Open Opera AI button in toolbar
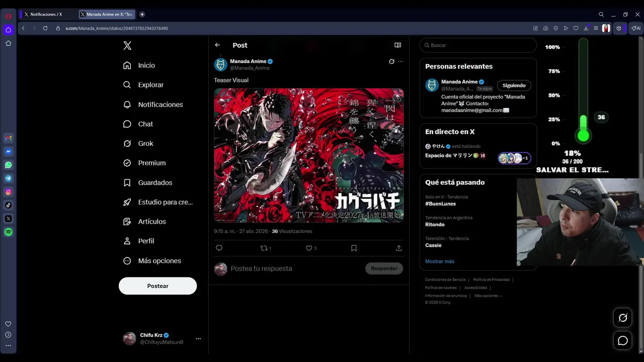644x362 pixels. (x=635, y=28)
